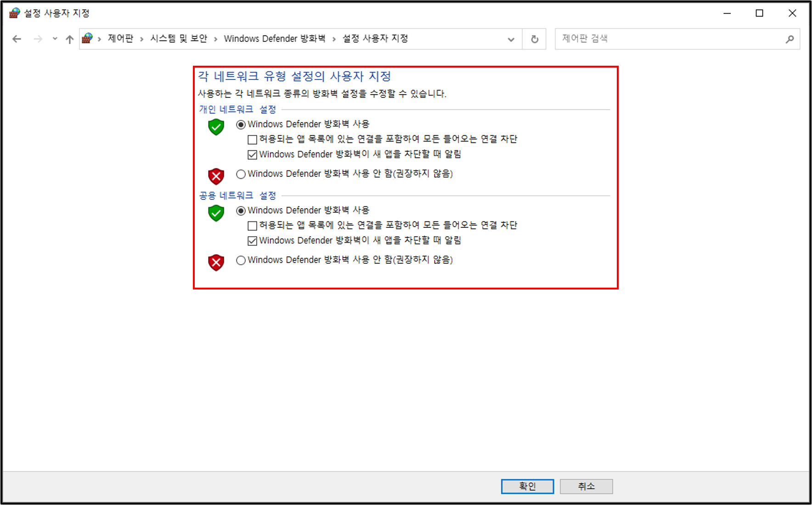Uncheck new app block notification for 공용 네트워크

point(252,241)
